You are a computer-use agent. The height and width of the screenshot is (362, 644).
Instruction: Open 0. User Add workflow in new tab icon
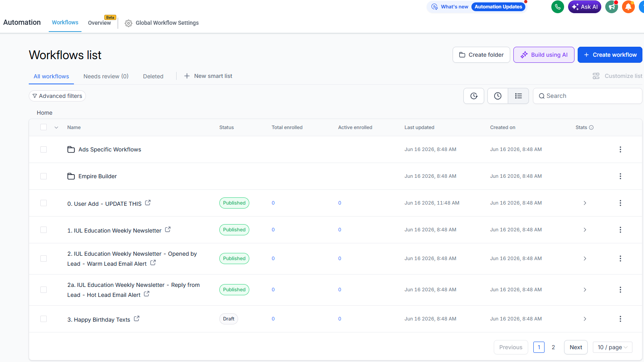click(x=148, y=203)
